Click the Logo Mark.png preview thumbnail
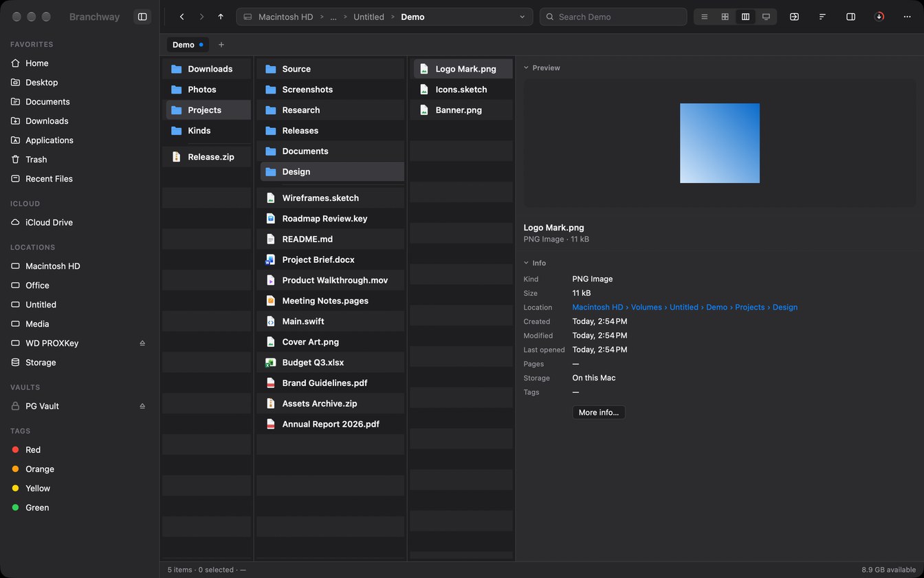This screenshot has width=924, height=578. [720, 143]
